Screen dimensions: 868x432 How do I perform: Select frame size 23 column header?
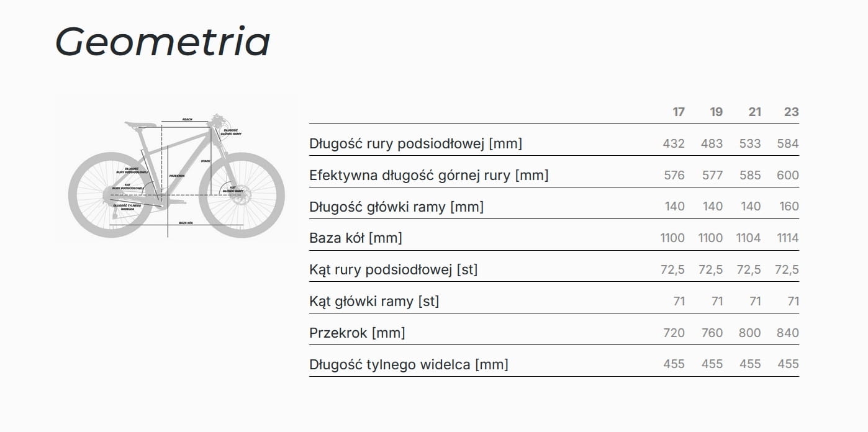(791, 112)
